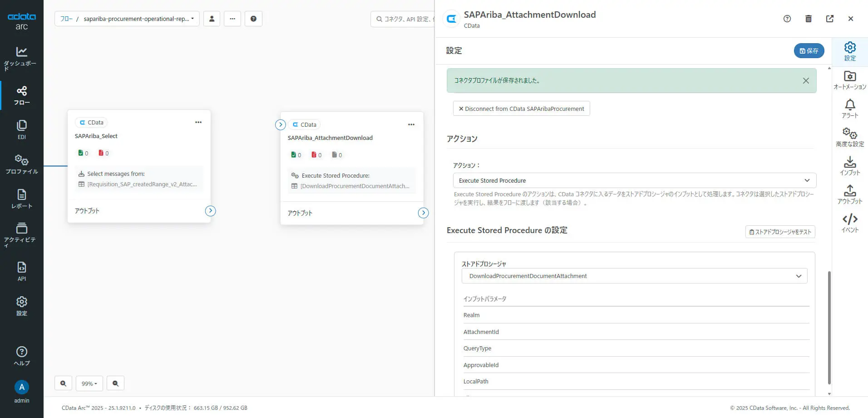The height and width of the screenshot is (418, 868).
Task: Open the 99% zoom level dropdown
Action: [x=89, y=383]
